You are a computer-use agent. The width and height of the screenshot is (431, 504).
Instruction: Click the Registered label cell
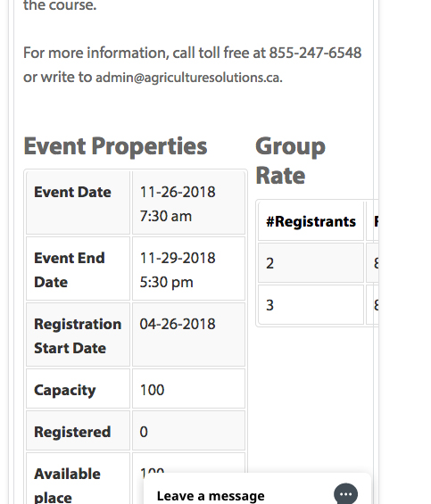[78, 431]
